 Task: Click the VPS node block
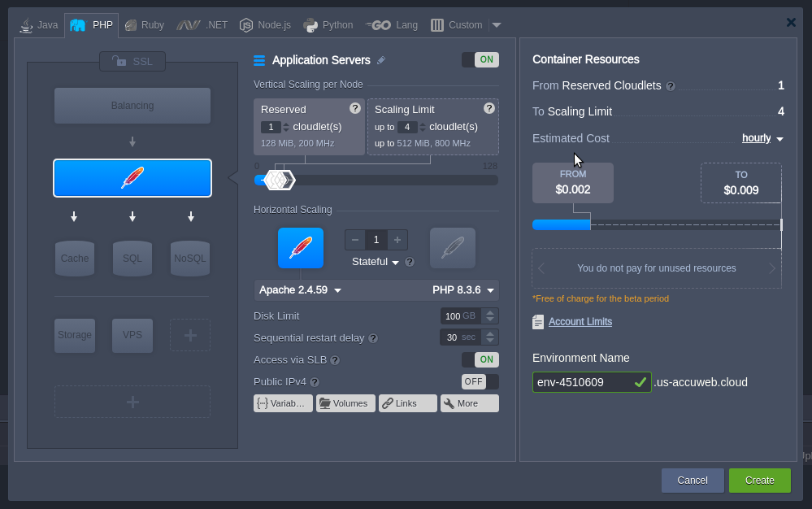click(x=132, y=335)
